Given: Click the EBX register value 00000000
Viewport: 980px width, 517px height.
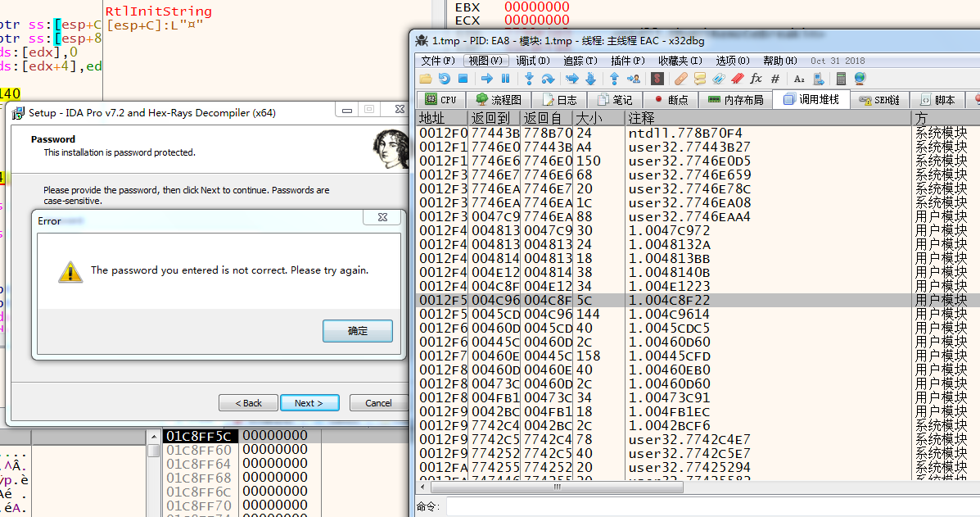Looking at the screenshot, I should [537, 7].
